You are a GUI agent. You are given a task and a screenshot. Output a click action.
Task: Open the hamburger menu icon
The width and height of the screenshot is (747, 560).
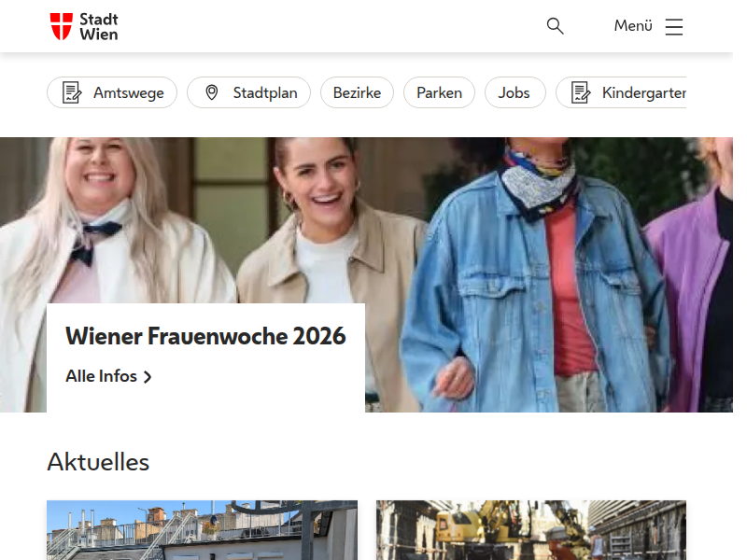[674, 26]
